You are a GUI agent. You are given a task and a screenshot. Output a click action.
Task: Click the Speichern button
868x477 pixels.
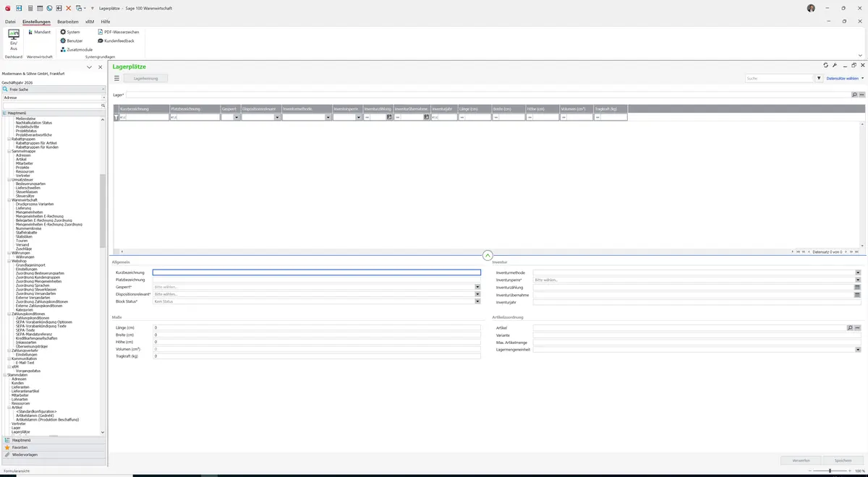coord(843,460)
